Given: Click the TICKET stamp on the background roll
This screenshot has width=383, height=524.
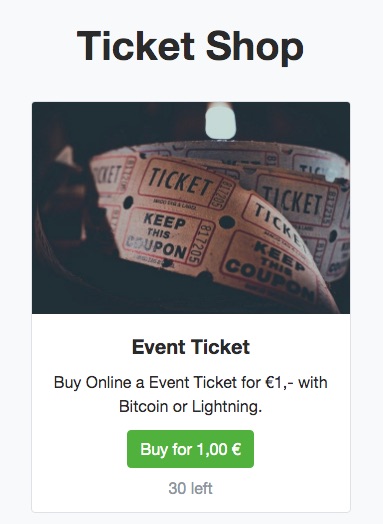Looking at the screenshot, I should [x=293, y=200].
